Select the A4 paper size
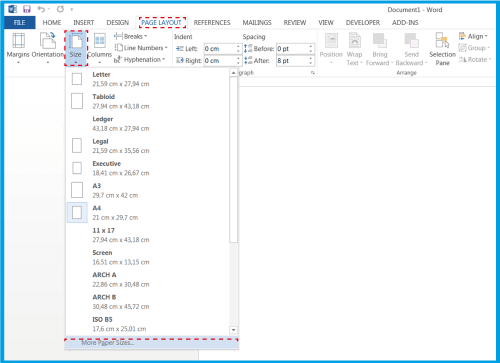Viewport: 500px width, 363px height. point(148,213)
